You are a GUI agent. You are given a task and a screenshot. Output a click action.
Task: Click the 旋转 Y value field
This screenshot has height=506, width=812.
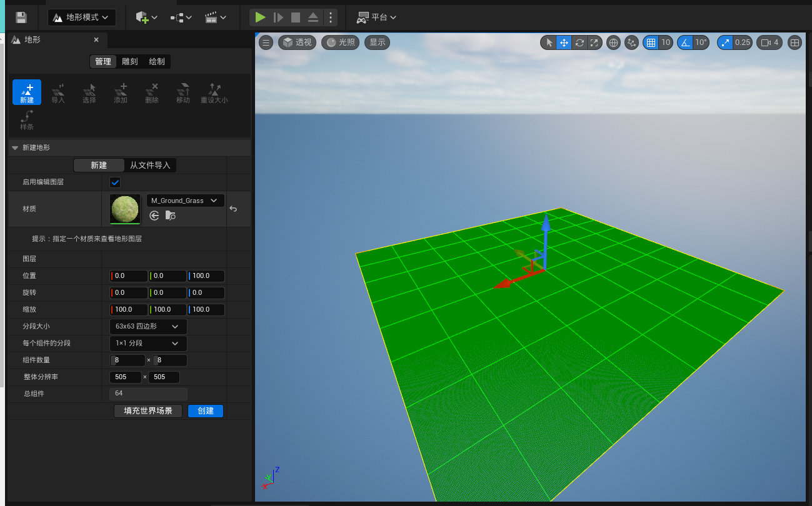tap(168, 292)
